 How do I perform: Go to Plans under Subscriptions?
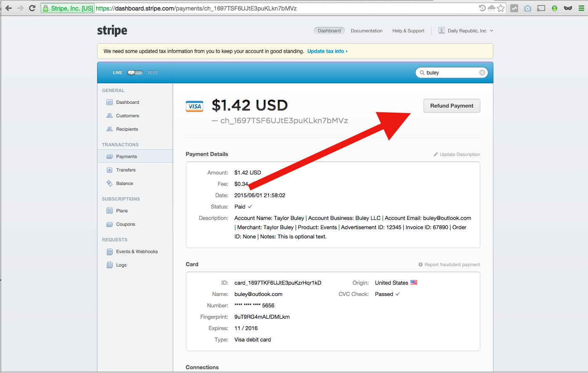point(122,211)
